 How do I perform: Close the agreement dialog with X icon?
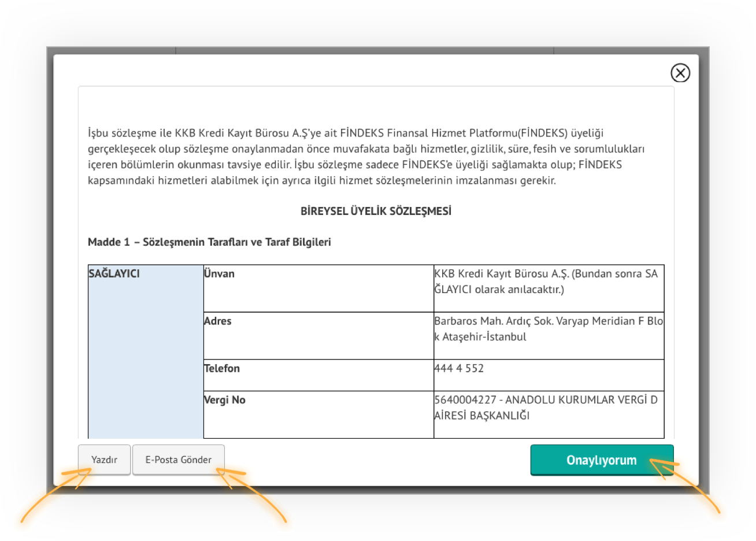tap(680, 73)
